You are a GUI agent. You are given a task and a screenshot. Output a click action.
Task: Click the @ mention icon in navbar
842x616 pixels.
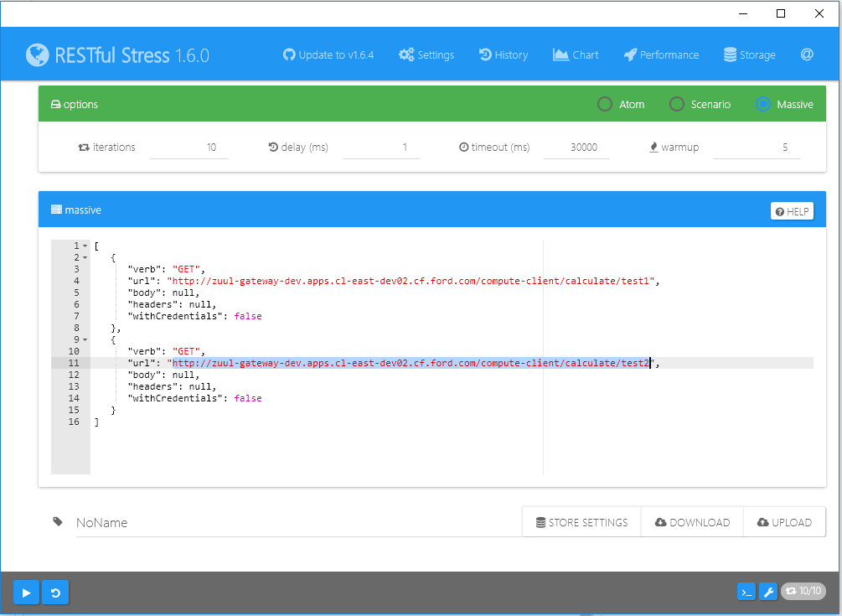click(806, 54)
